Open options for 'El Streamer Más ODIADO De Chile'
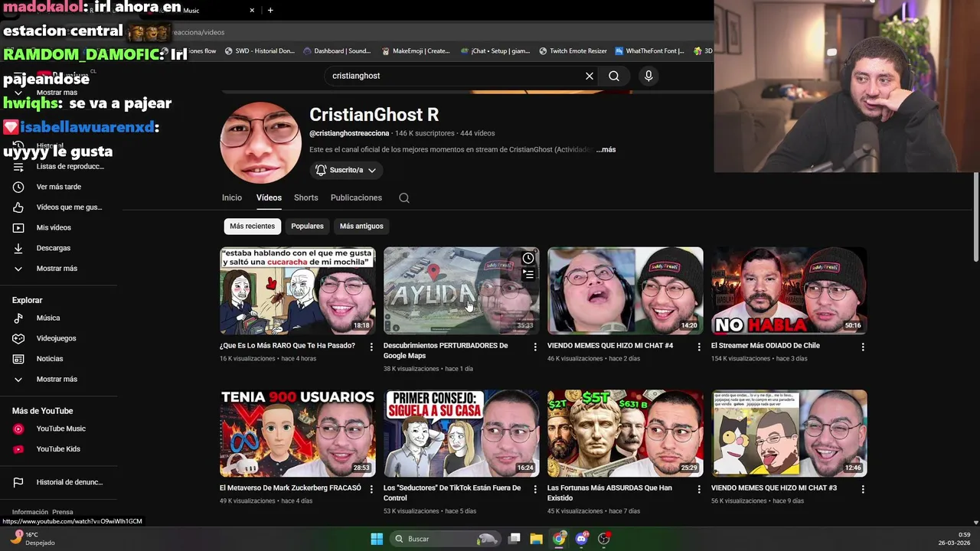This screenshot has height=551, width=980. coord(863,347)
